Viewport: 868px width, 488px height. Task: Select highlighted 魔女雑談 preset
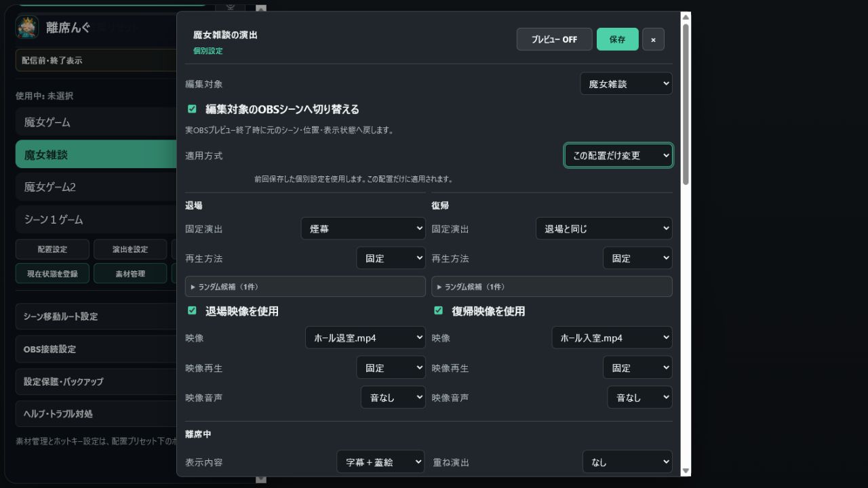(x=96, y=155)
